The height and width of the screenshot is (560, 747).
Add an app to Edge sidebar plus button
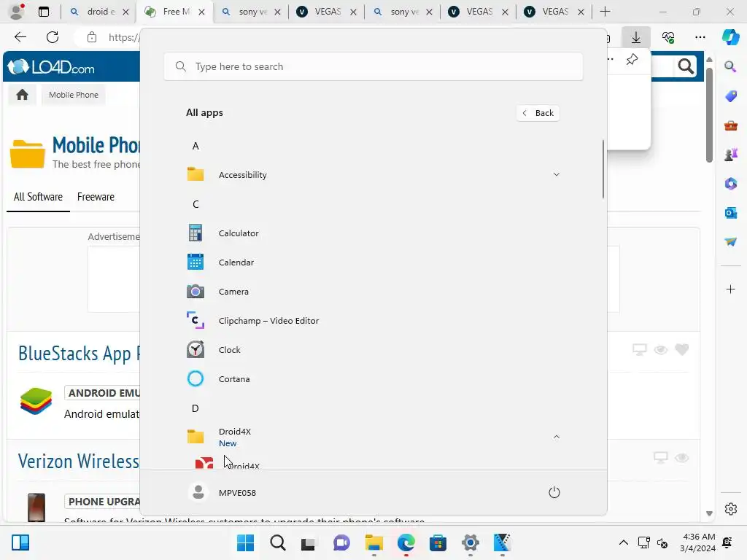point(730,289)
